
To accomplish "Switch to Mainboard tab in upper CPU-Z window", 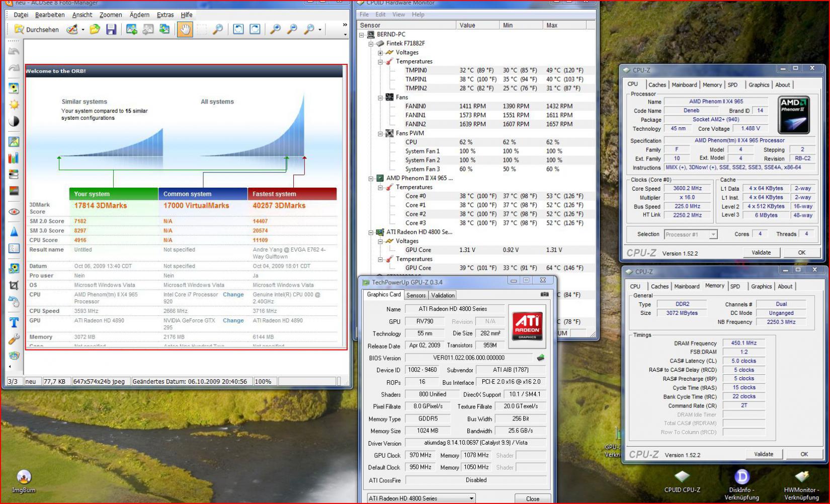I will (684, 85).
